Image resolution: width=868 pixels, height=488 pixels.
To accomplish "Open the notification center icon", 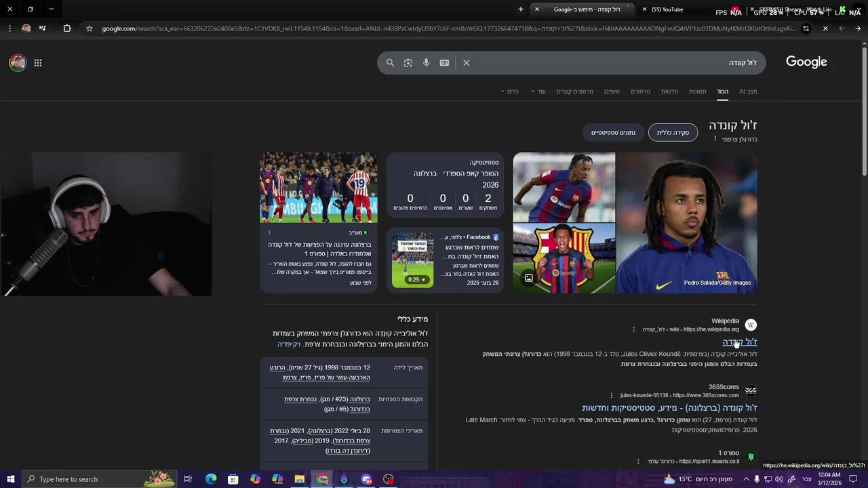I will (x=853, y=479).
